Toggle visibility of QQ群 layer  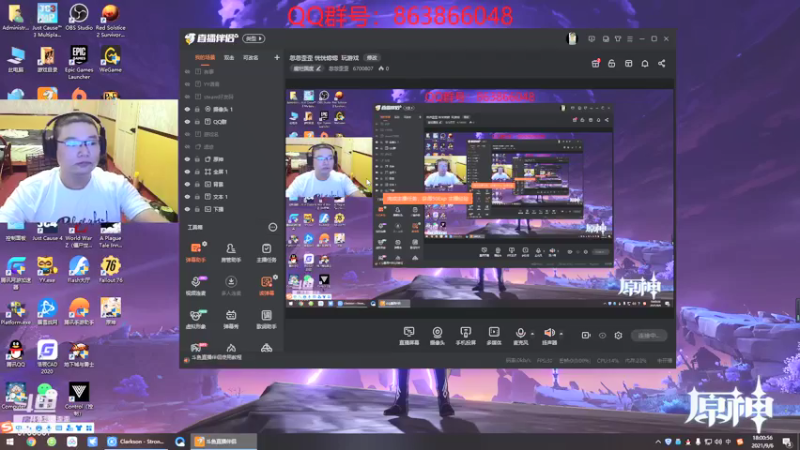coord(187,122)
